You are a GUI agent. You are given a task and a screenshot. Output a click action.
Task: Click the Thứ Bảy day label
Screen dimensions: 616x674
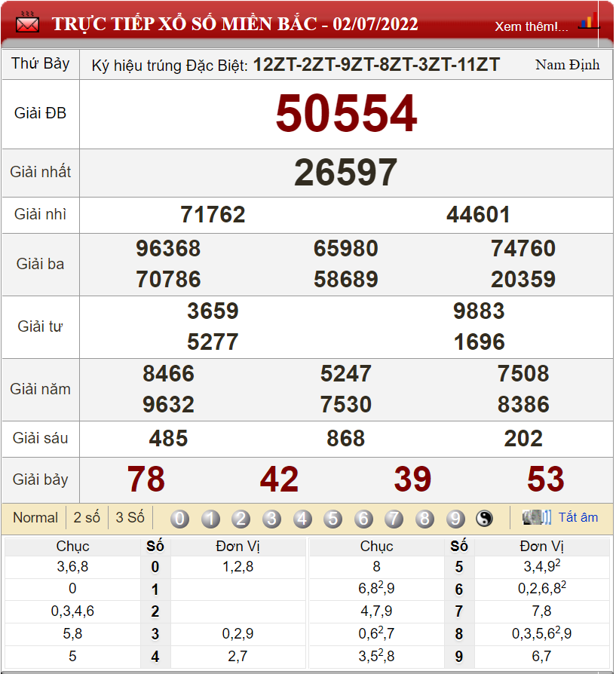(x=41, y=63)
